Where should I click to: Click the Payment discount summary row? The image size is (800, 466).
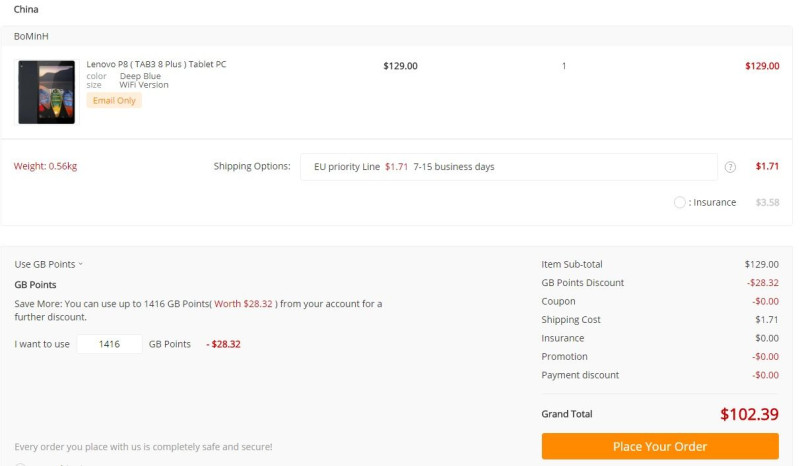pos(660,375)
